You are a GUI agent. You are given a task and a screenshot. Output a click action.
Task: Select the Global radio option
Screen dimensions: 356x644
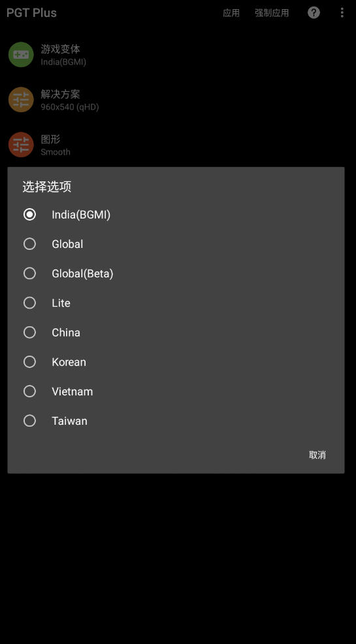pyautogui.click(x=29, y=244)
